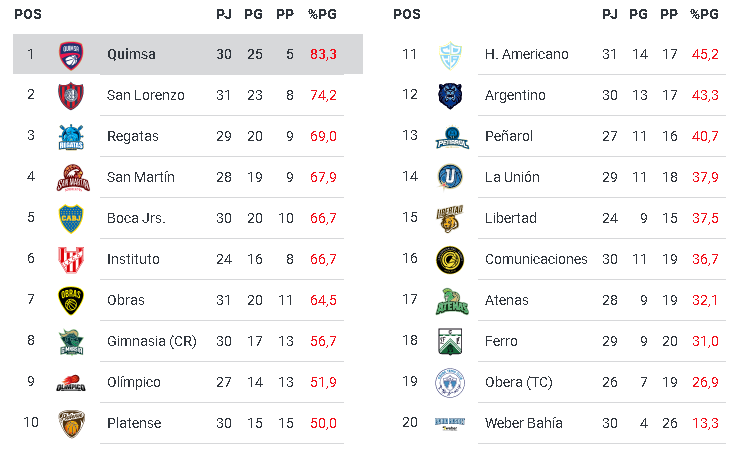Click the right table POS header
Image resolution: width=744 pixels, height=456 pixels.
(x=407, y=14)
